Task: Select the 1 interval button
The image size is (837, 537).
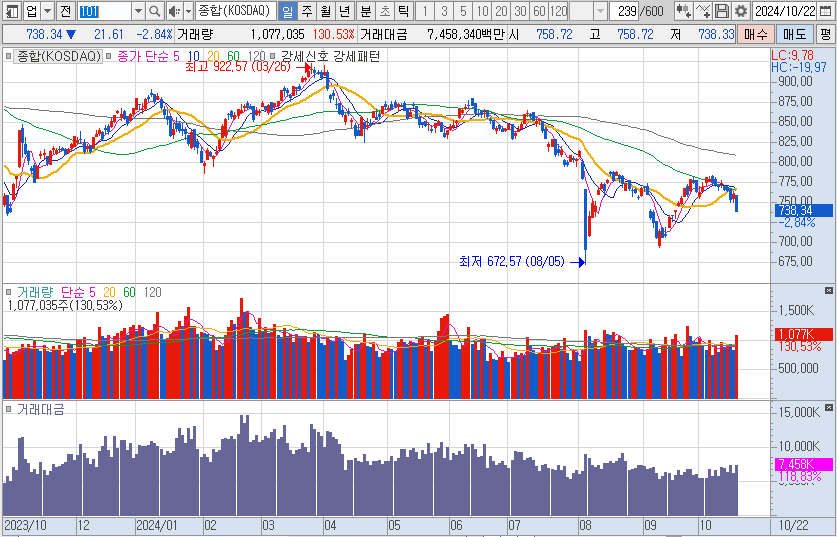Action: pyautogui.click(x=425, y=11)
